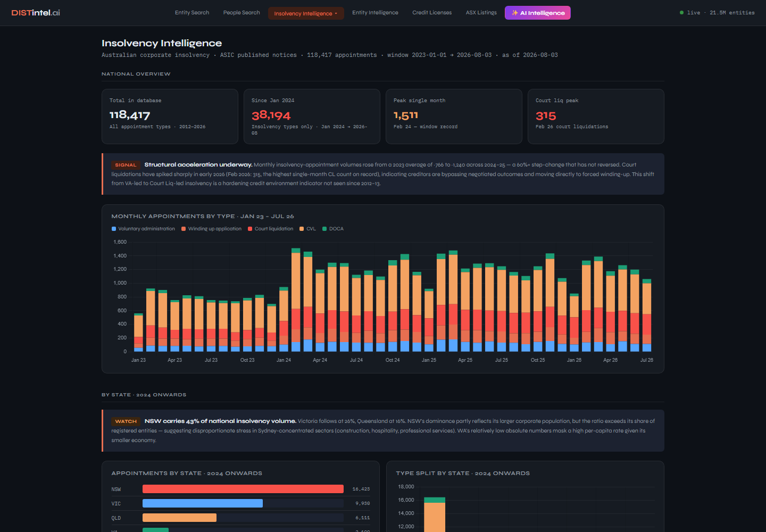Click the "National Overview" section label
The width and height of the screenshot is (766, 532).
point(136,74)
